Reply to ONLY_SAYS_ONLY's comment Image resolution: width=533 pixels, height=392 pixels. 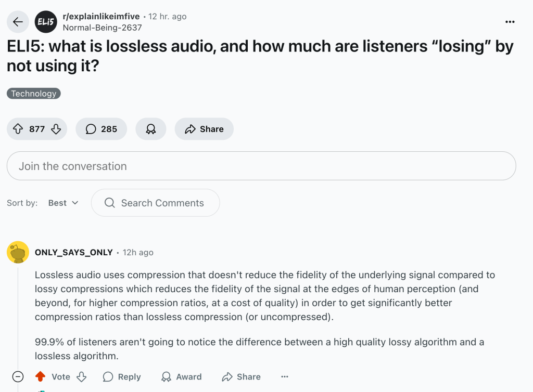[x=122, y=377]
